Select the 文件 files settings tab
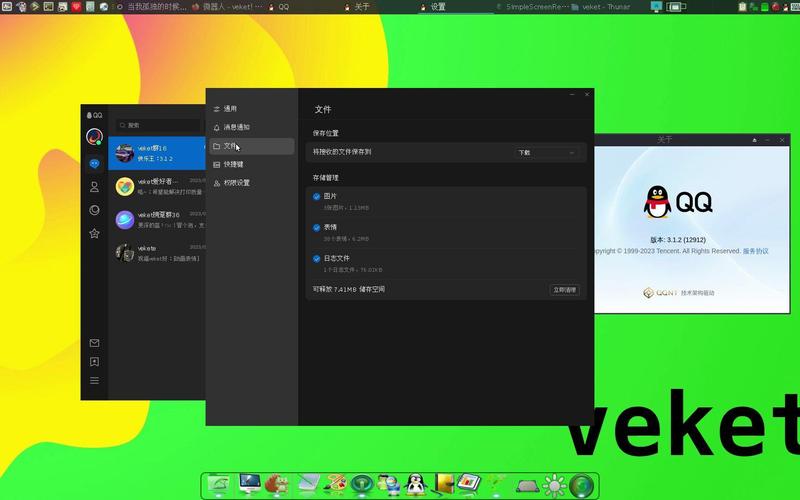Image resolution: width=800 pixels, height=500 pixels. point(252,146)
